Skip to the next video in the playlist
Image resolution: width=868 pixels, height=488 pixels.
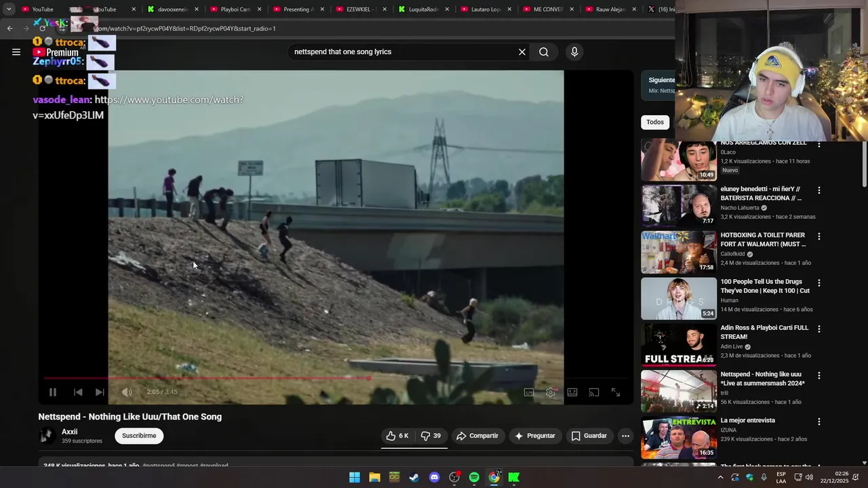[x=100, y=392]
